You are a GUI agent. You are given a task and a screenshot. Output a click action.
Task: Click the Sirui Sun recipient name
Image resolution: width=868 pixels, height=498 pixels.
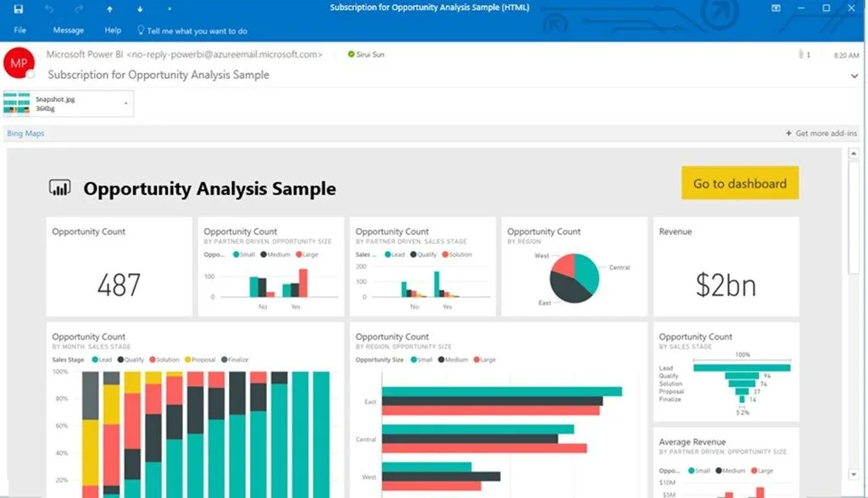[370, 54]
